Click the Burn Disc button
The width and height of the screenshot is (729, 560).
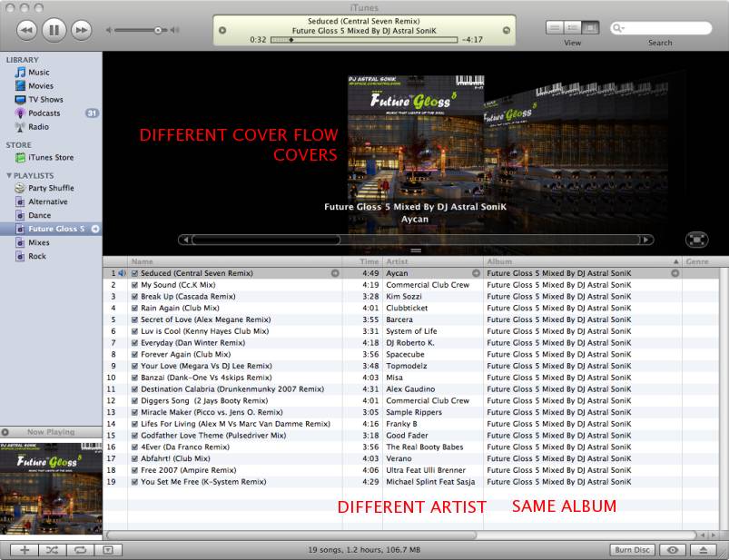click(x=632, y=550)
